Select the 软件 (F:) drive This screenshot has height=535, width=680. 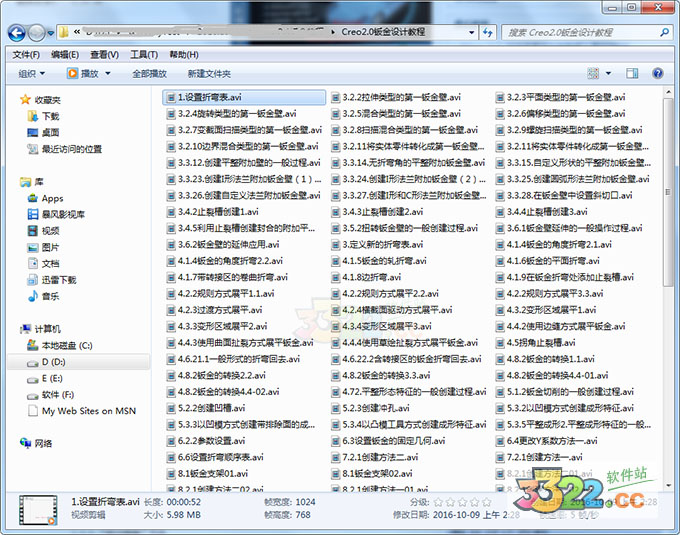tap(57, 395)
